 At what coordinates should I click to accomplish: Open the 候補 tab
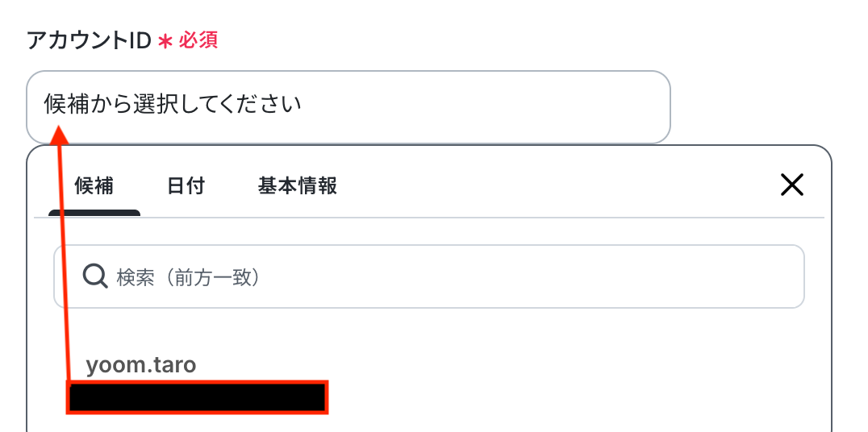pos(94,186)
